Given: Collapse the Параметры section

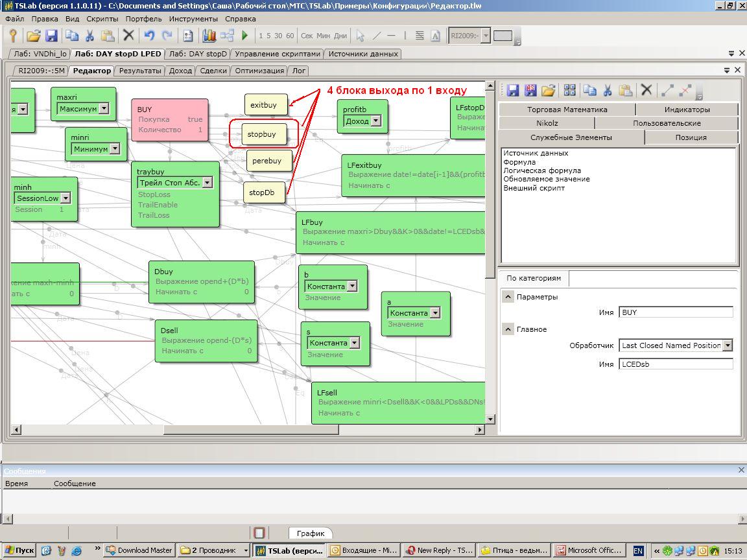Looking at the screenshot, I should pos(508,297).
